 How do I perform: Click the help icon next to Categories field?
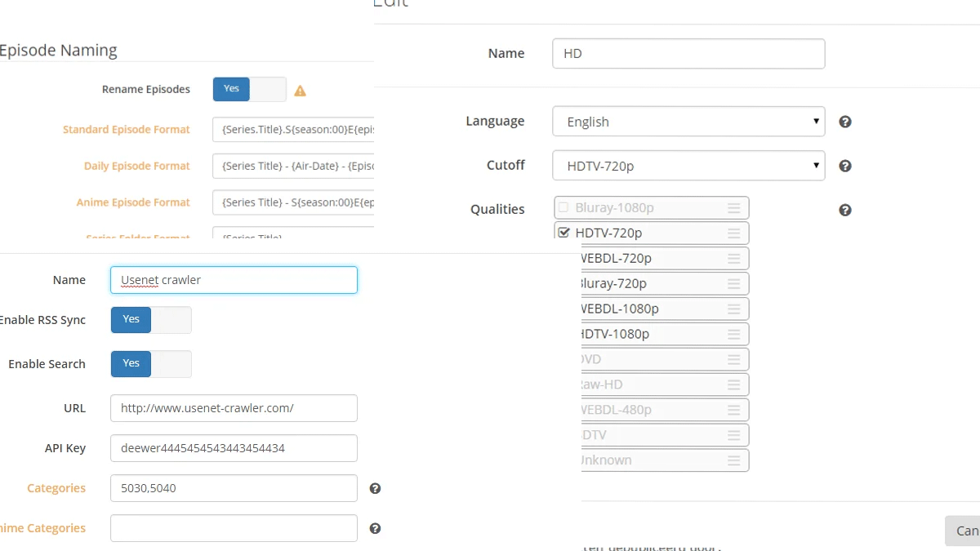(x=375, y=488)
